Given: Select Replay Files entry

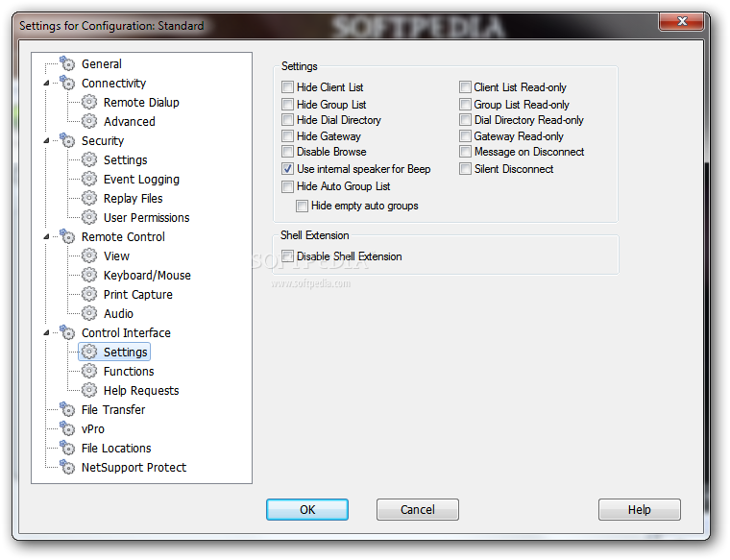Looking at the screenshot, I should coord(133,198).
